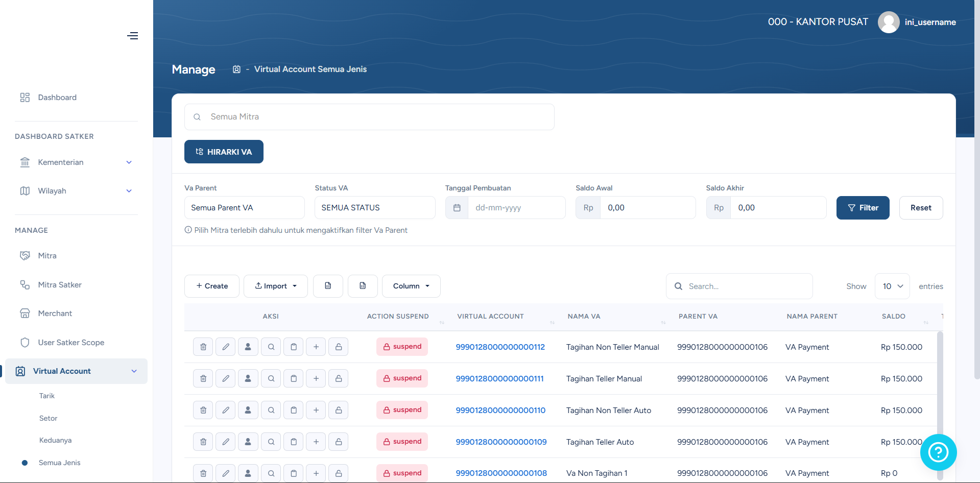Image resolution: width=980 pixels, height=483 pixels.
Task: Open Column visibility dropdown
Action: pyautogui.click(x=411, y=286)
